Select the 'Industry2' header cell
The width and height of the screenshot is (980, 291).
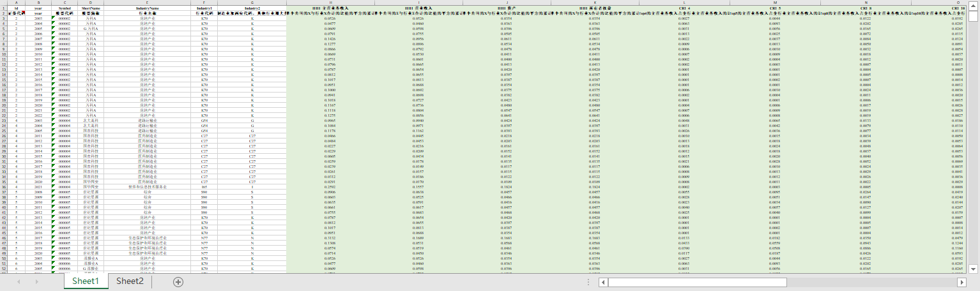pos(252,8)
